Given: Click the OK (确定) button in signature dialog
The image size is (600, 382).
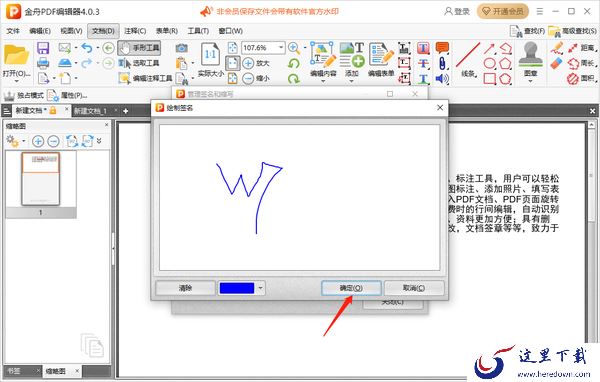Looking at the screenshot, I should click(351, 288).
